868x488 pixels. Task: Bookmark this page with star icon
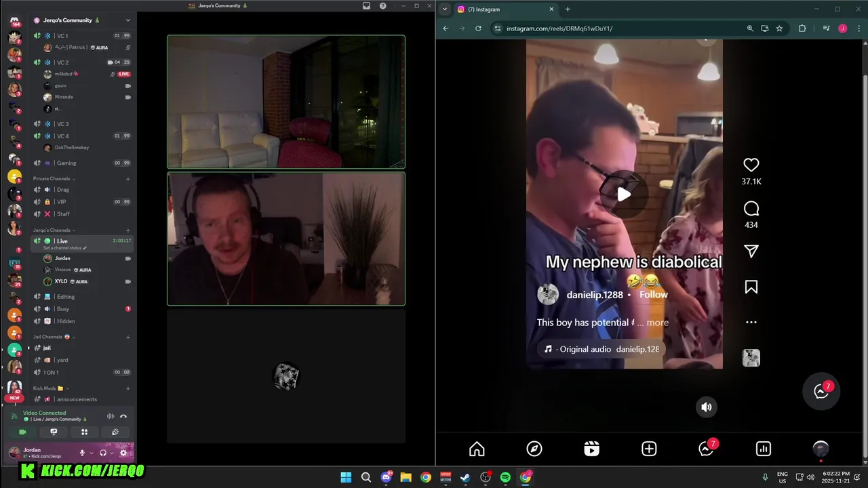[x=779, y=28]
